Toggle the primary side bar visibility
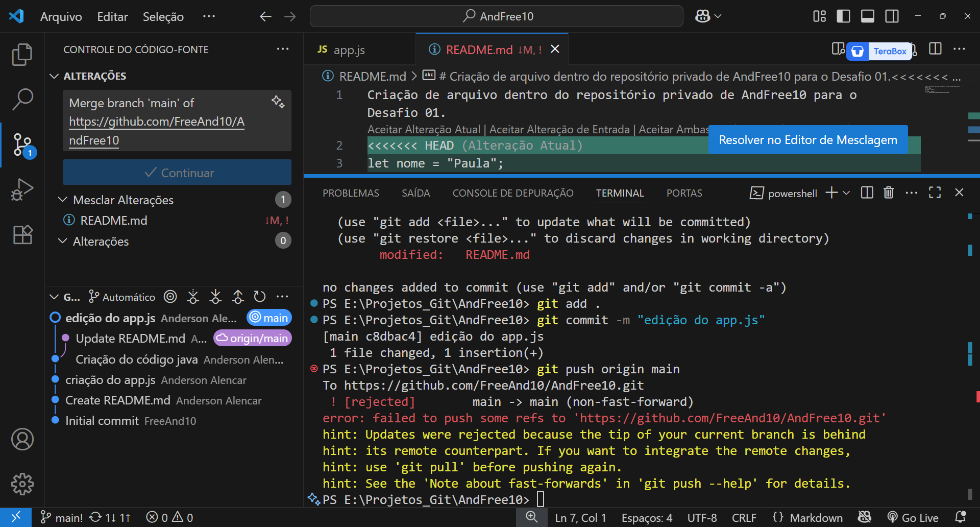Screen dimensions: 980x527 point(844,16)
